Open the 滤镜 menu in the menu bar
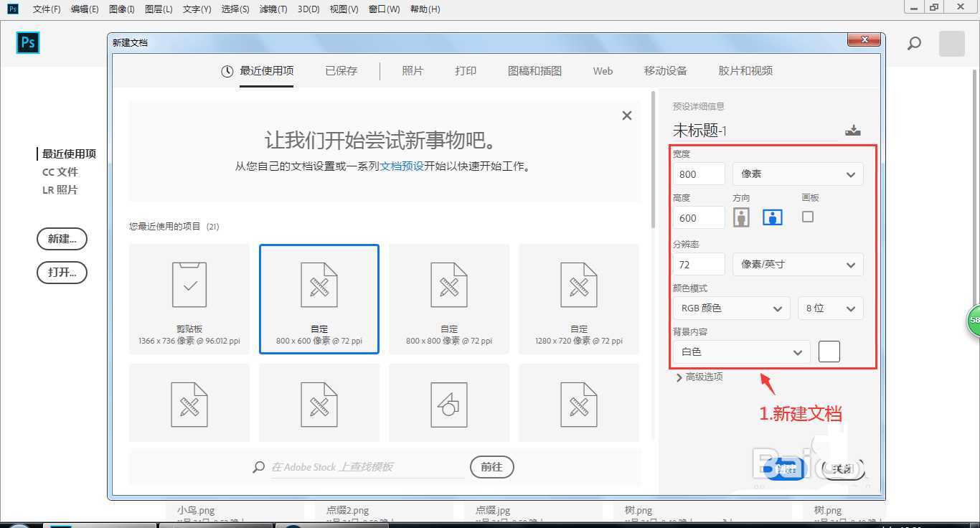The image size is (980, 528). (x=273, y=9)
